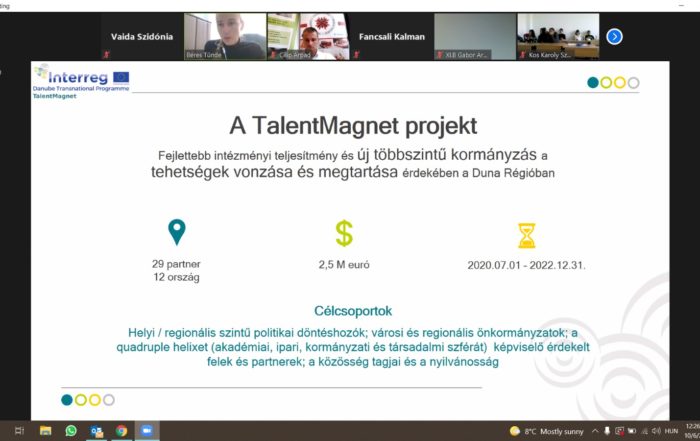Open Zoom from the Windows taskbar
The width and height of the screenshot is (700, 441).
[x=146, y=430]
